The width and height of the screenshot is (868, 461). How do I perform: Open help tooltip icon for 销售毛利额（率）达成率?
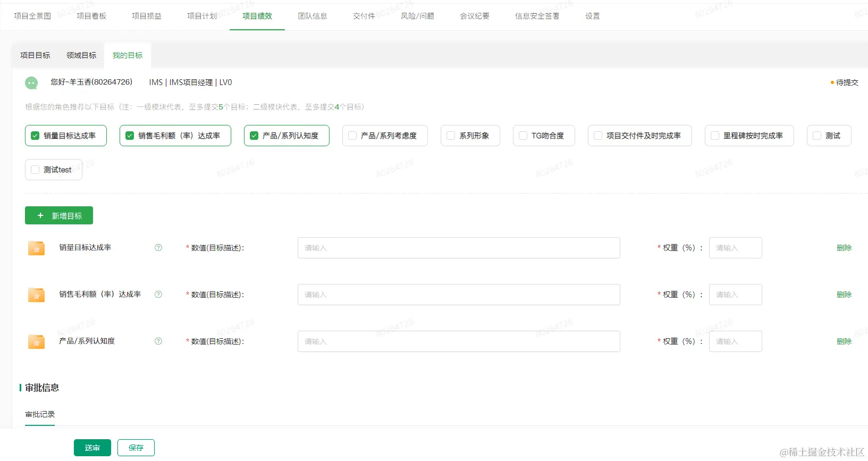tap(158, 295)
